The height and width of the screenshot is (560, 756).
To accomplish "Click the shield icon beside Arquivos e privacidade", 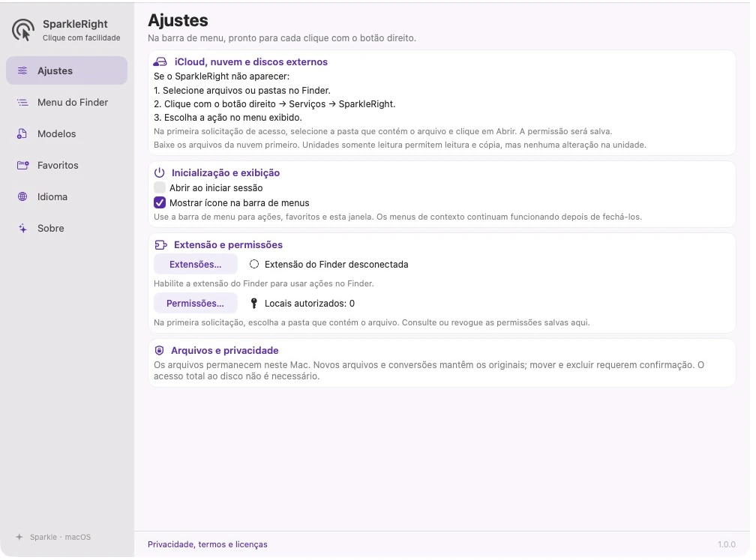I will [159, 350].
